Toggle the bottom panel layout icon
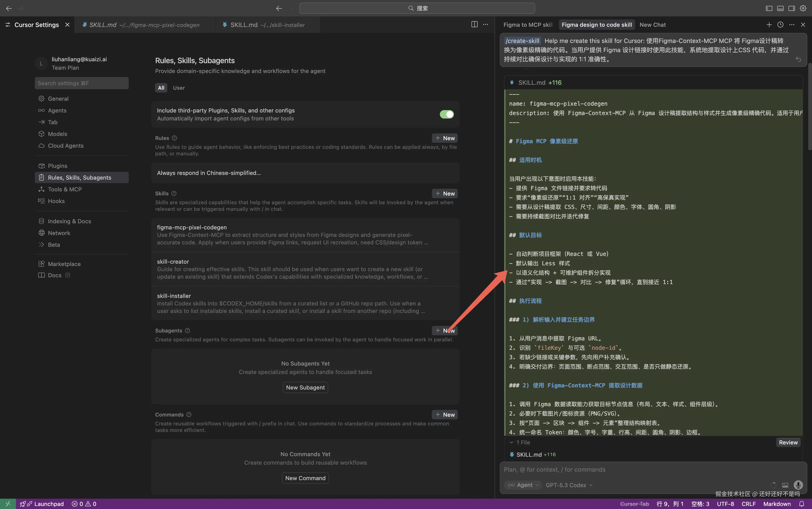812x509 pixels. pyautogui.click(x=780, y=8)
